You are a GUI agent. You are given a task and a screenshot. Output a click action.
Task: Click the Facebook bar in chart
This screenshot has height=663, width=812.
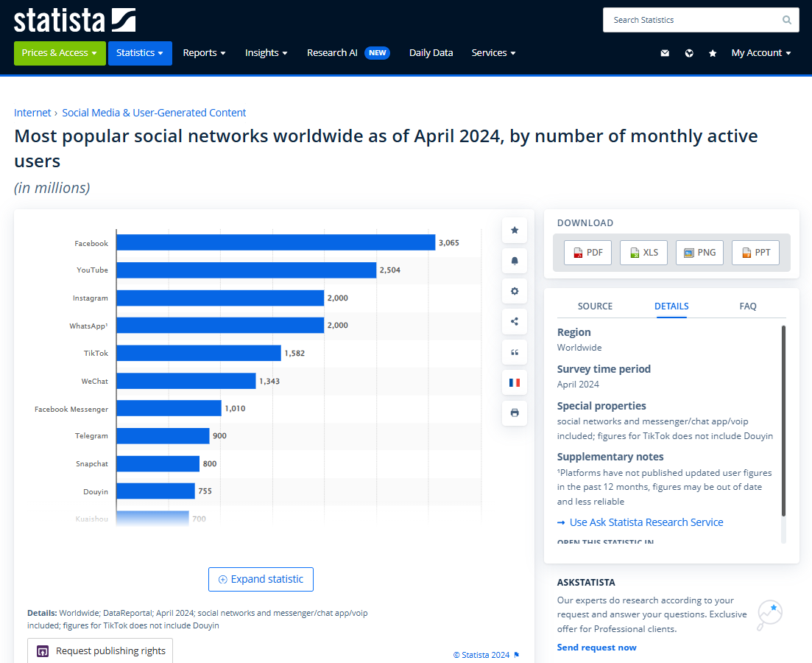[x=275, y=242]
